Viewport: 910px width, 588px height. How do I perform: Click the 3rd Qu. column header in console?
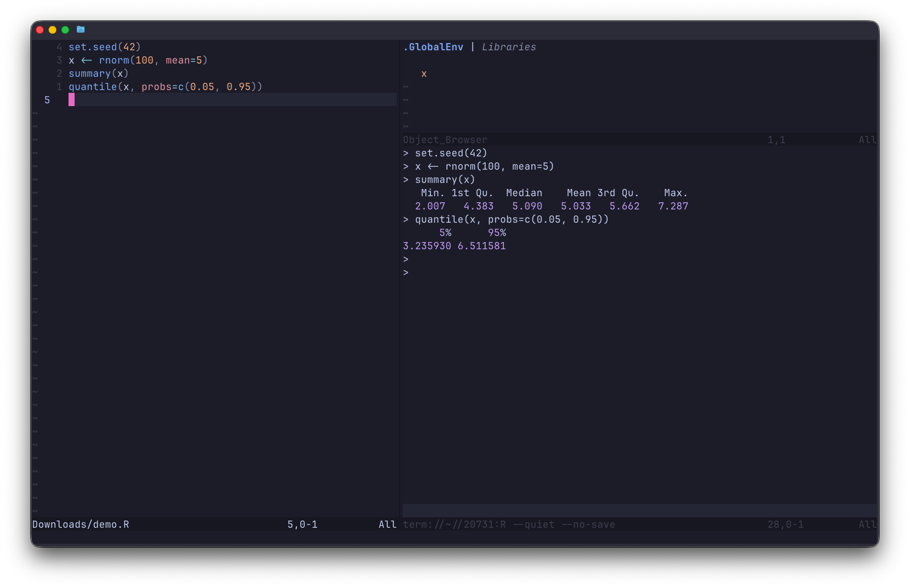(x=618, y=193)
